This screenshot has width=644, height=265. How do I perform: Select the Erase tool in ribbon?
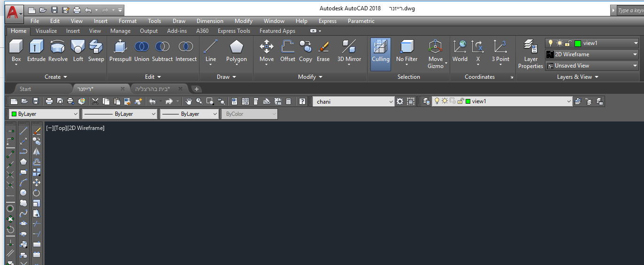click(x=323, y=51)
